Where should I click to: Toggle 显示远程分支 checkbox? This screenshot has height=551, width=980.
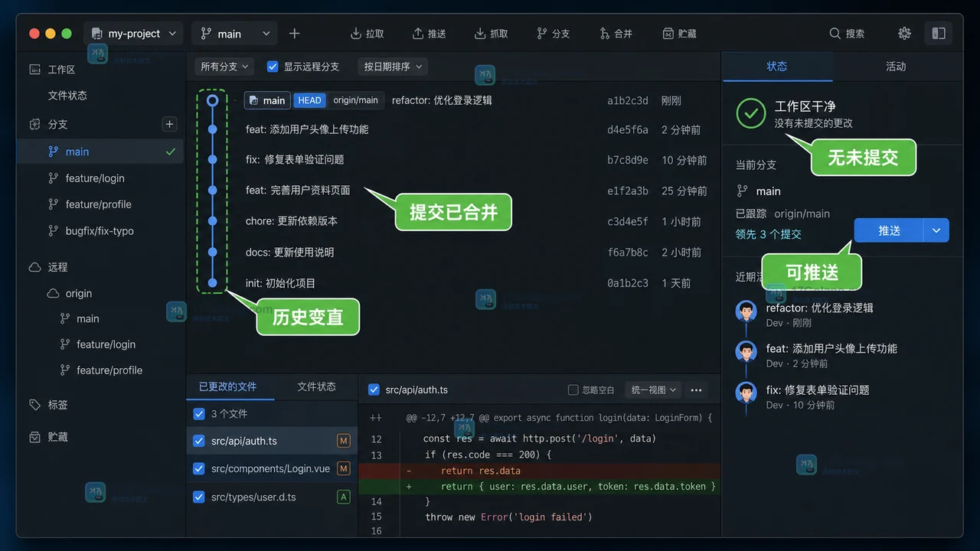click(x=273, y=67)
